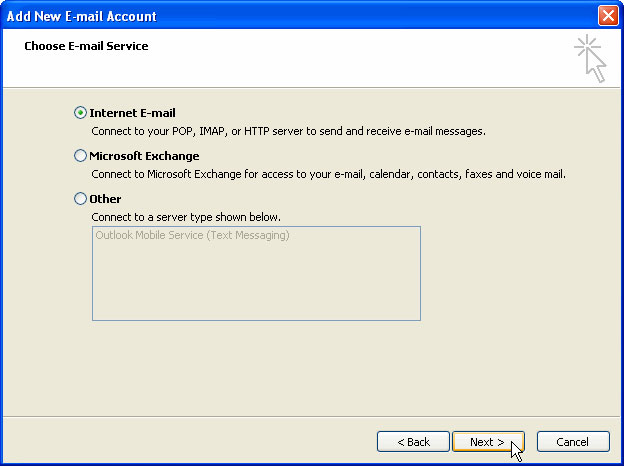Click the bold "Microsoft Exchange" label text
The height and width of the screenshot is (466, 624).
pyautogui.click(x=144, y=156)
